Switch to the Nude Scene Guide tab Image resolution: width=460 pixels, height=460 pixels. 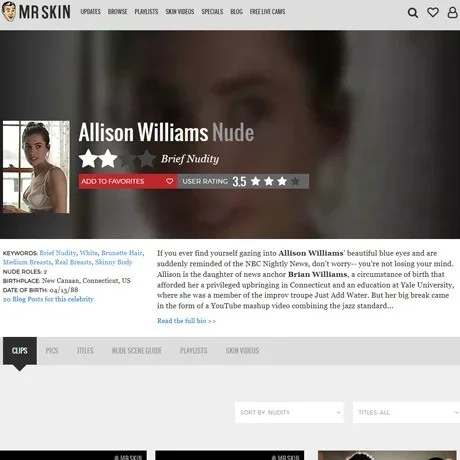pyautogui.click(x=137, y=351)
